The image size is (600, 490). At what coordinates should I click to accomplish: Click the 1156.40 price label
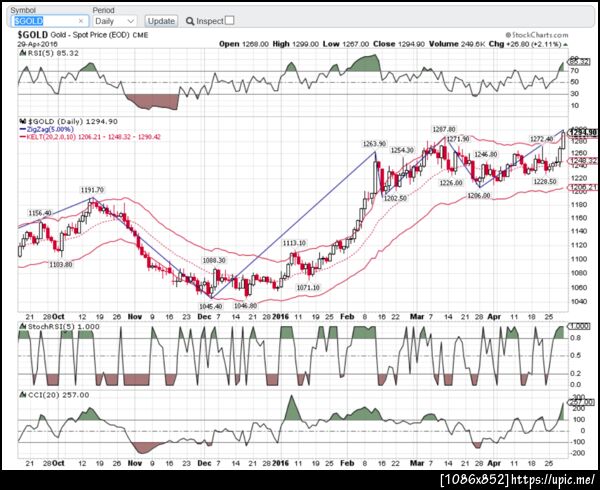point(40,213)
